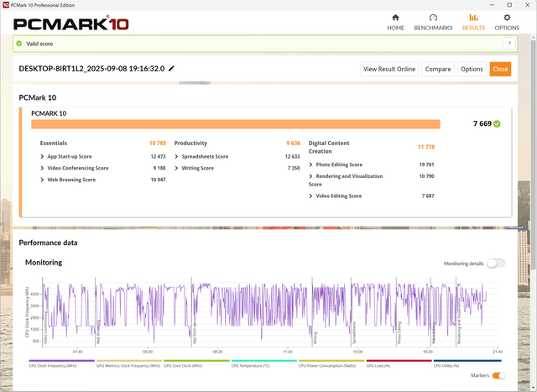The height and width of the screenshot is (392, 537).
Task: Click the pencil icon to rename the result
Action: [x=171, y=68]
